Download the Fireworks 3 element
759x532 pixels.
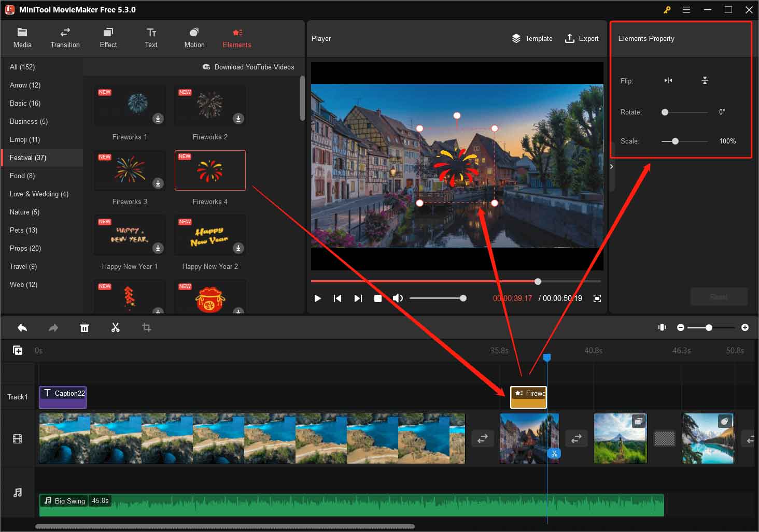pyautogui.click(x=158, y=183)
